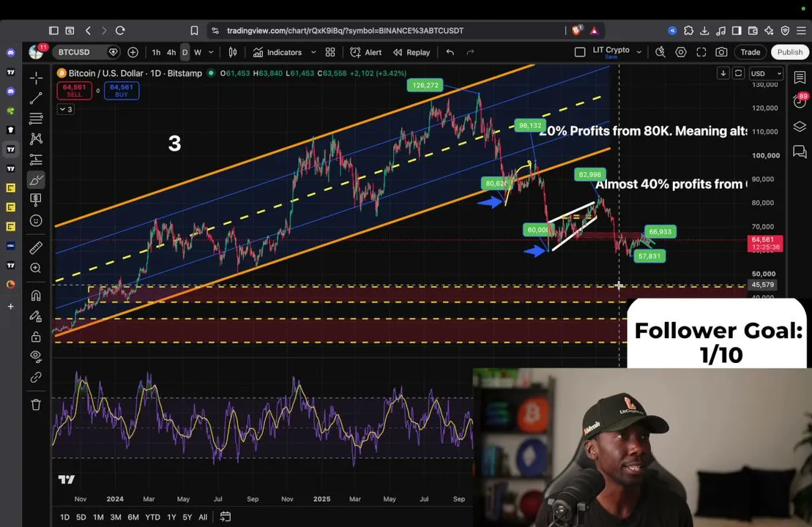Expand the time interval dropdown chevron
This screenshot has height=527, width=812.
point(211,52)
